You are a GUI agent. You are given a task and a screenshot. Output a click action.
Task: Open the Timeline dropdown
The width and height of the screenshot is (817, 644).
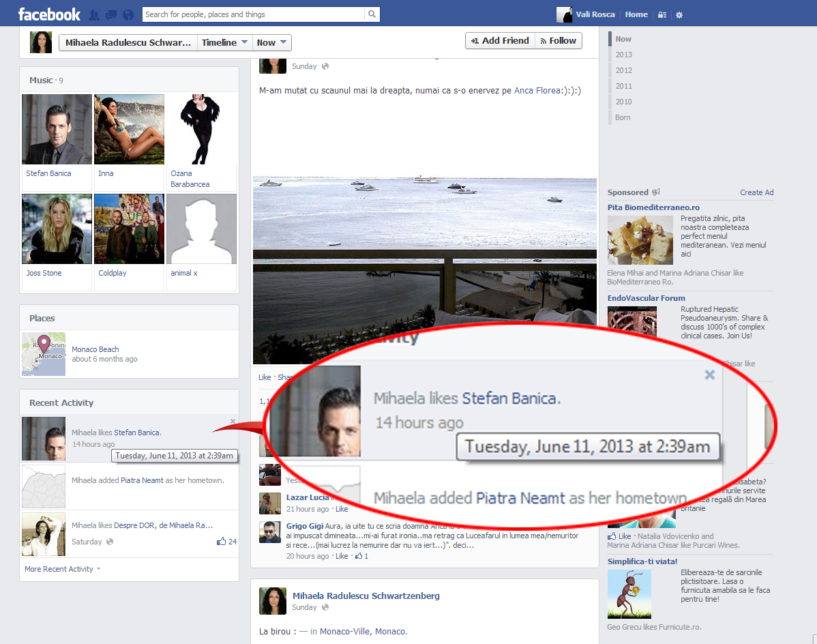[x=224, y=42]
